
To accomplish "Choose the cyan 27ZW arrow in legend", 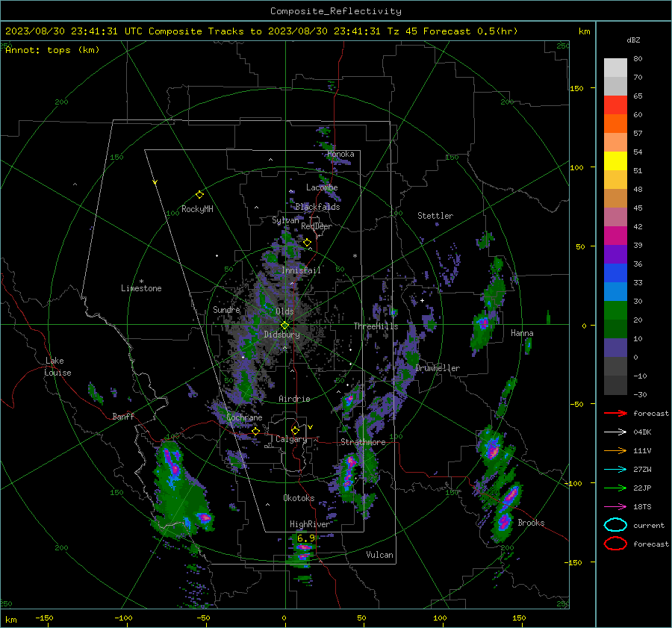I will pos(615,469).
